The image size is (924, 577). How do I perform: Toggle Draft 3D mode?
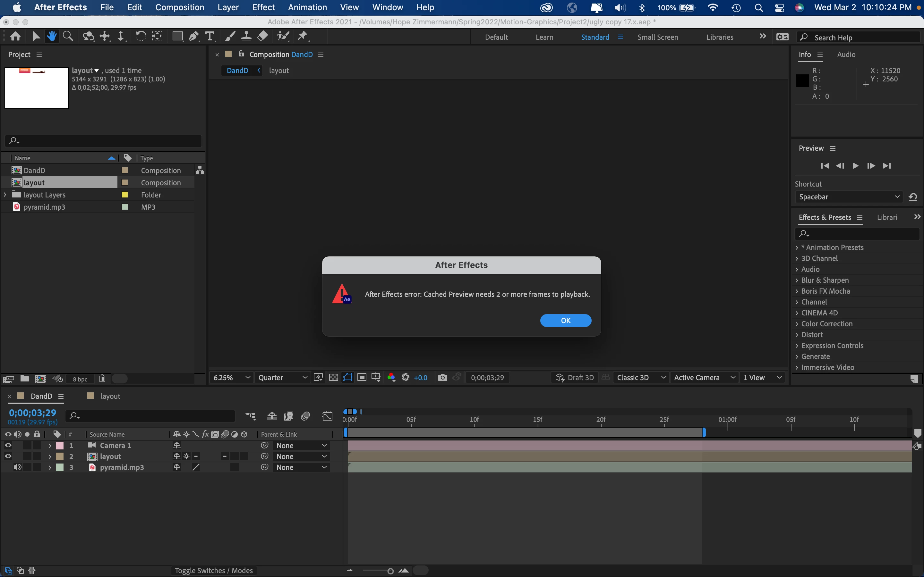(x=575, y=377)
